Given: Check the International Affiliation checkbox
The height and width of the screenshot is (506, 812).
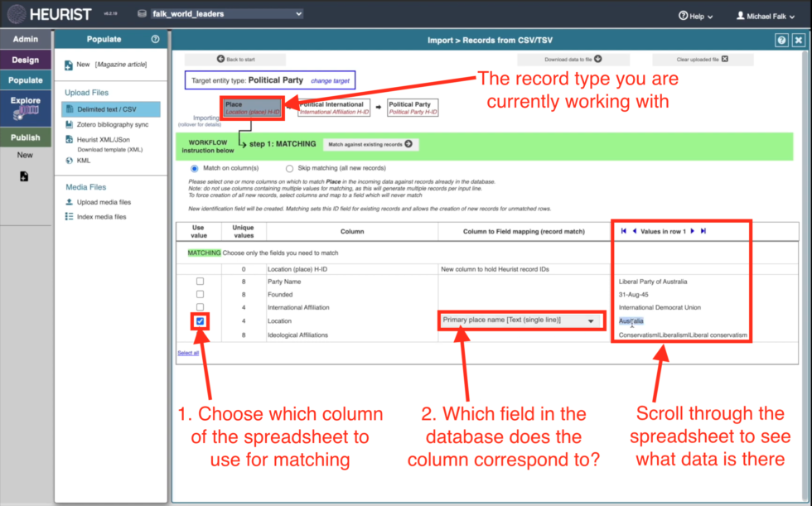Looking at the screenshot, I should click(x=200, y=307).
